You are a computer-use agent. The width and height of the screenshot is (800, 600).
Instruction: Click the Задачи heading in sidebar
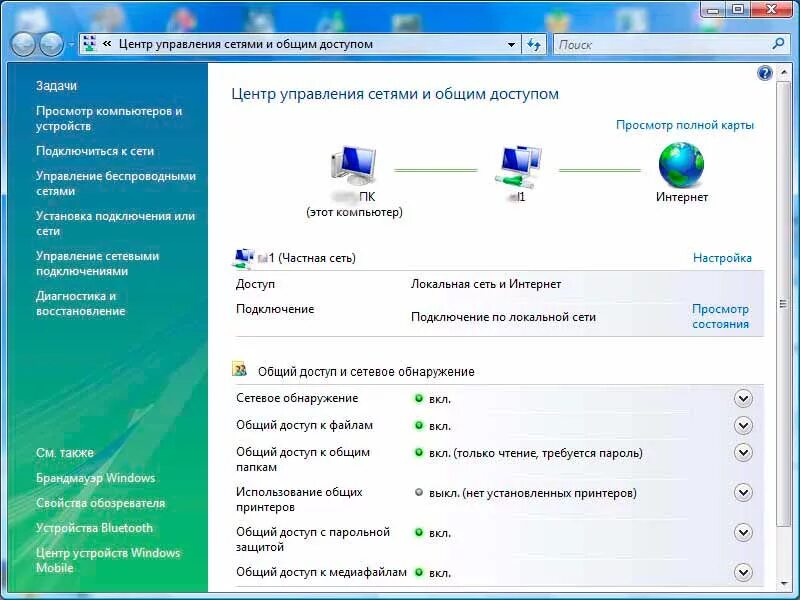(56, 86)
